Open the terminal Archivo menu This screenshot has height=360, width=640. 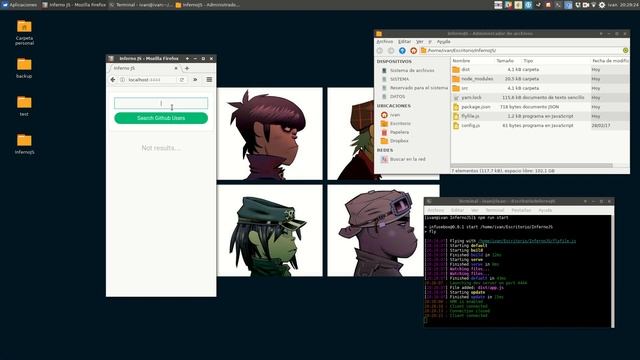coord(436,210)
